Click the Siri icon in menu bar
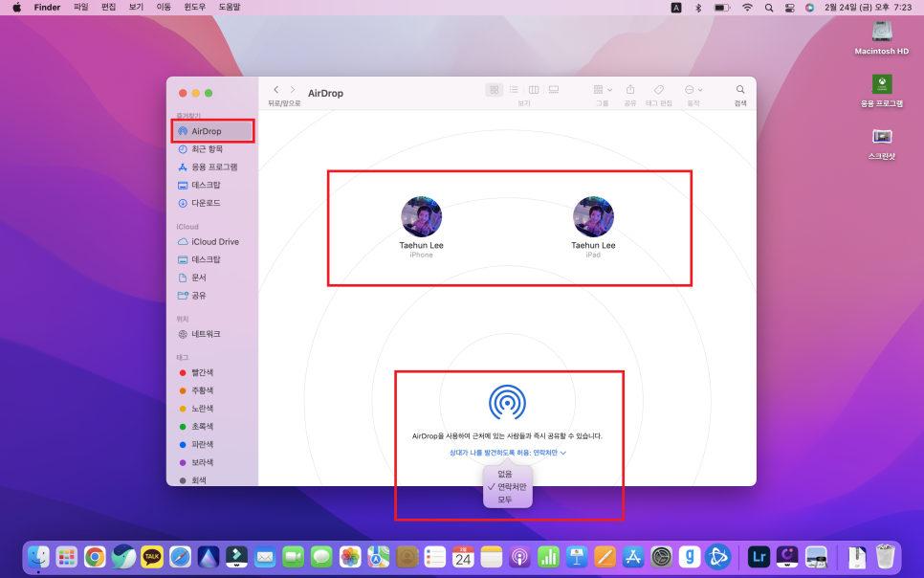The image size is (924, 578). 809,8
